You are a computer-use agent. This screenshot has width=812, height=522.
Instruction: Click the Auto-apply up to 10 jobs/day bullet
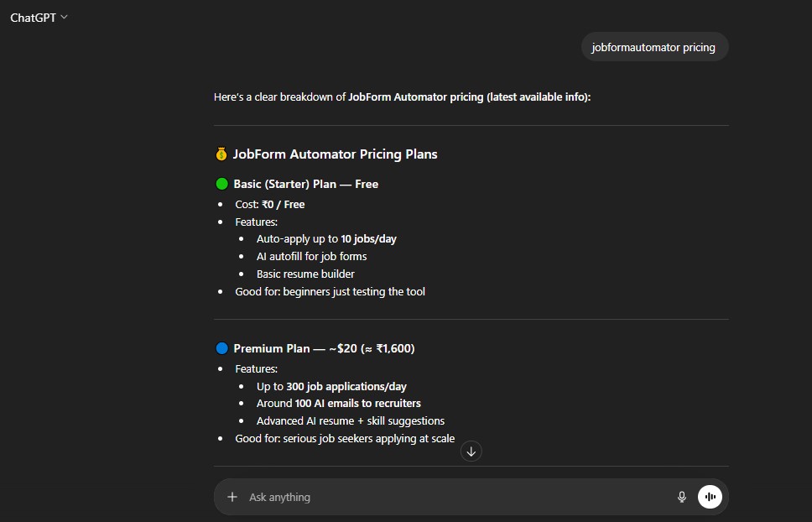point(326,238)
